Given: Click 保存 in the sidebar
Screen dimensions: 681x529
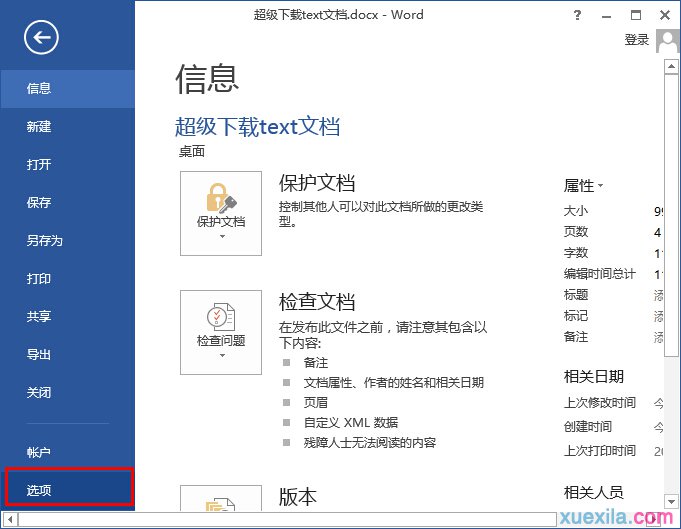Looking at the screenshot, I should [67, 202].
